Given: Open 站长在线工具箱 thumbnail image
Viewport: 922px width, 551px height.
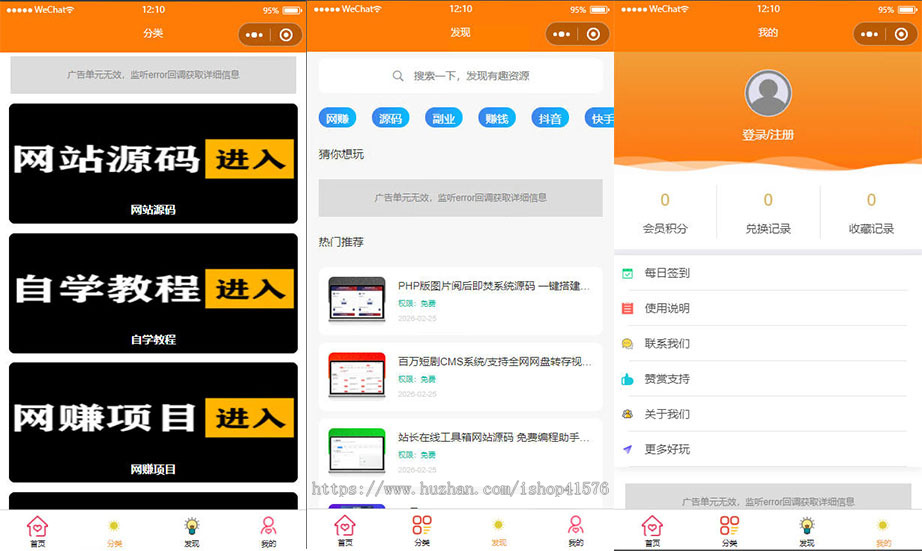Looking at the screenshot, I should tap(356, 451).
